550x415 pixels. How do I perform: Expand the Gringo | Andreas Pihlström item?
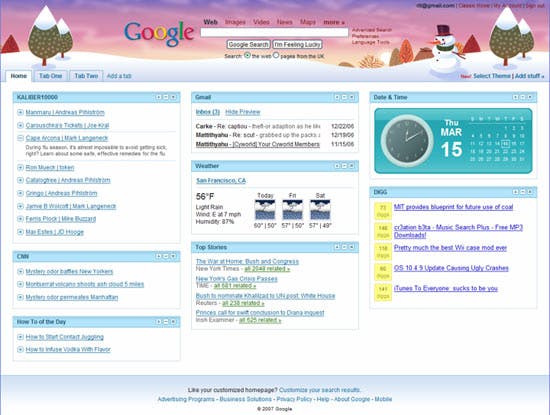point(20,193)
